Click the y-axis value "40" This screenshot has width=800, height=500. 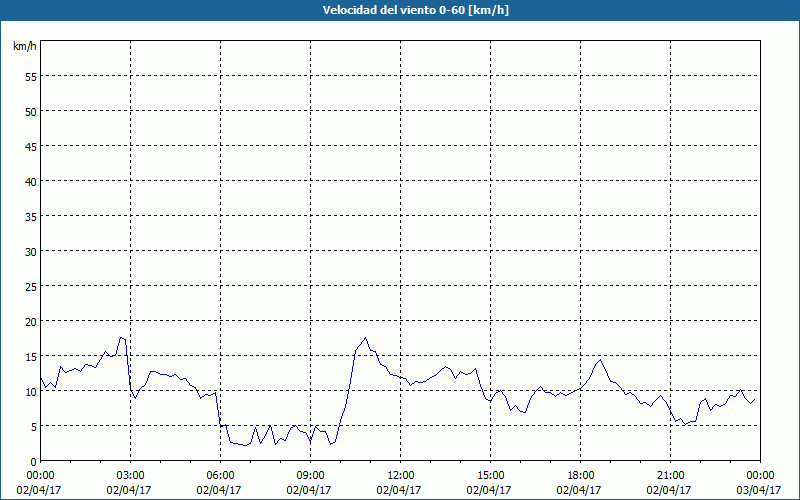click(x=31, y=181)
